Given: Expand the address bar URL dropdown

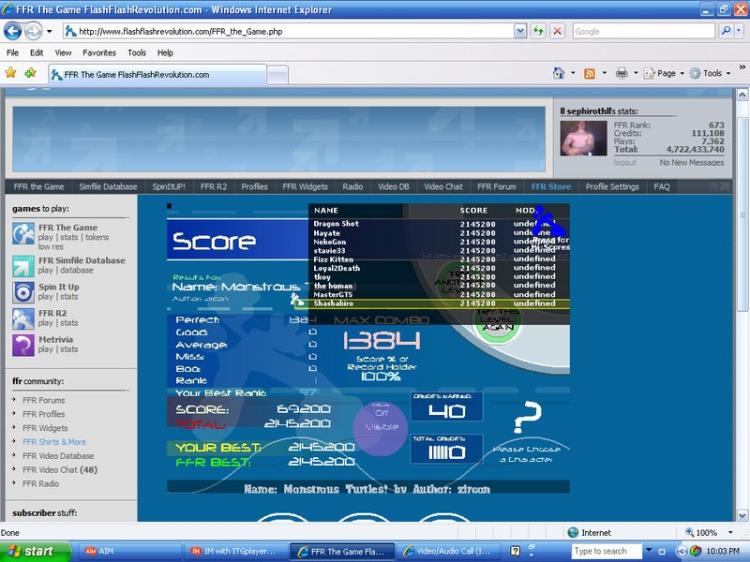Looking at the screenshot, I should [x=520, y=31].
